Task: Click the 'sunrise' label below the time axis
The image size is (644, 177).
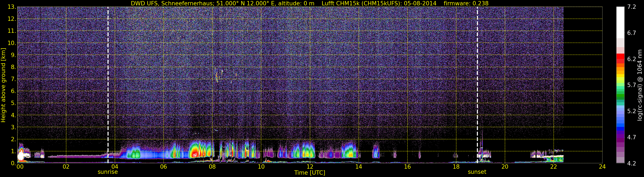Action: point(108,172)
